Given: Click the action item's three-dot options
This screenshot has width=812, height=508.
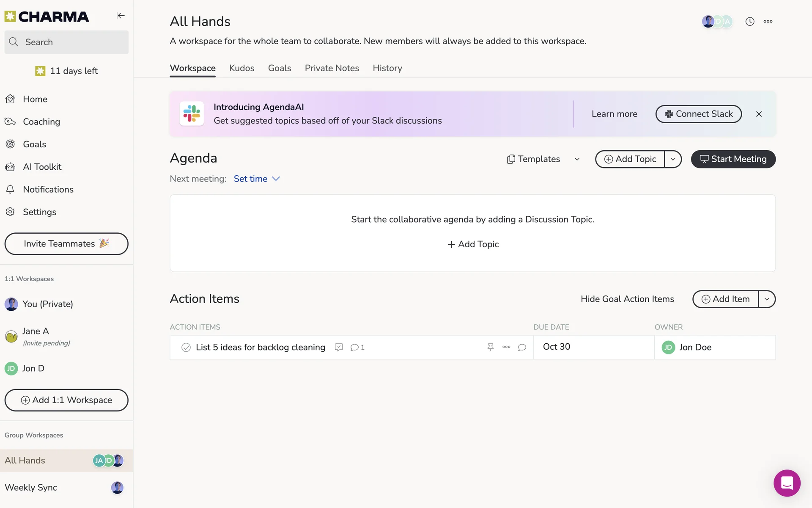Looking at the screenshot, I should [x=506, y=347].
